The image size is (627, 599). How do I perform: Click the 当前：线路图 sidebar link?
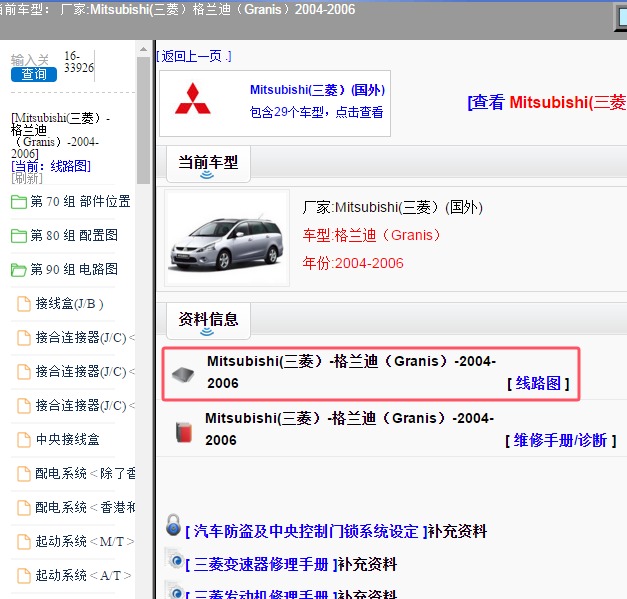pos(51,166)
